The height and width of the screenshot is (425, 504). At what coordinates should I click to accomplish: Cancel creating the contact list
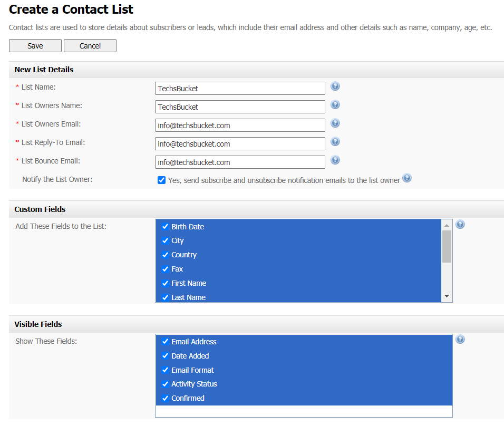[90, 46]
